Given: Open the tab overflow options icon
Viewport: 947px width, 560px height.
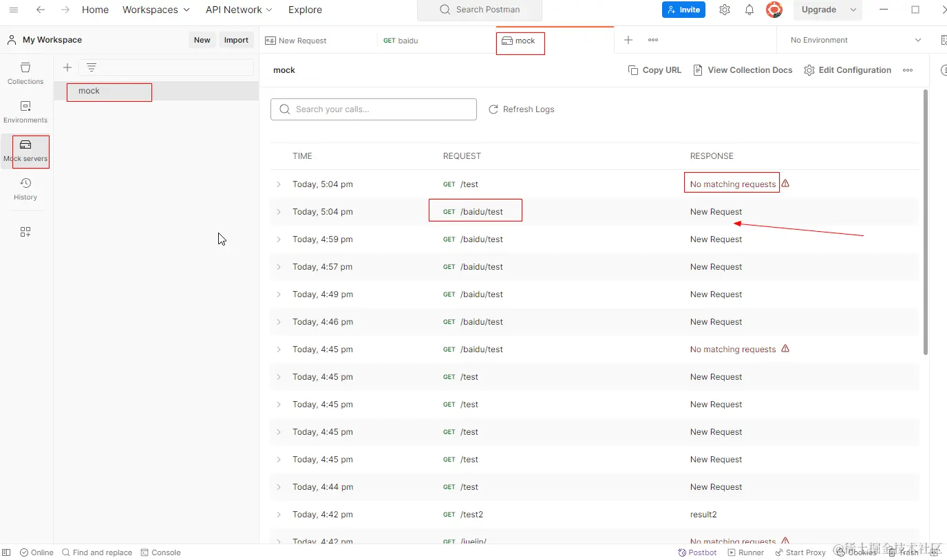Looking at the screenshot, I should 653,40.
